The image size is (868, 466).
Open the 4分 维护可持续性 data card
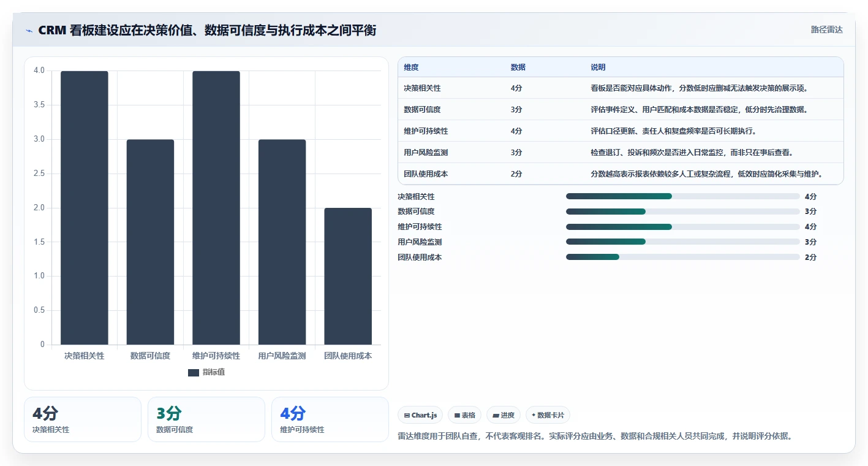(x=330, y=419)
